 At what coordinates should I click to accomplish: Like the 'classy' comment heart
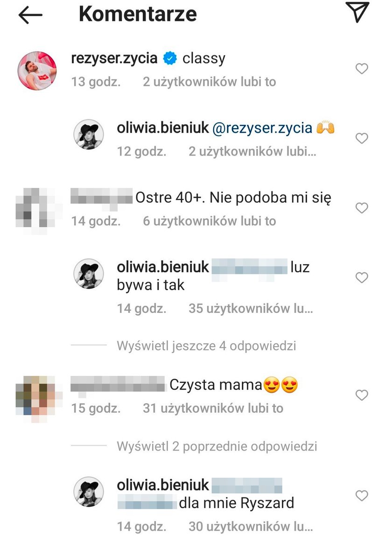(x=362, y=69)
